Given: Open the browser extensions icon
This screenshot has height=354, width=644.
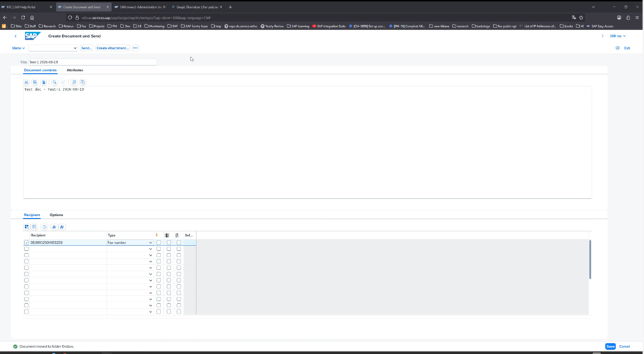Looking at the screenshot, I should (x=628, y=17).
